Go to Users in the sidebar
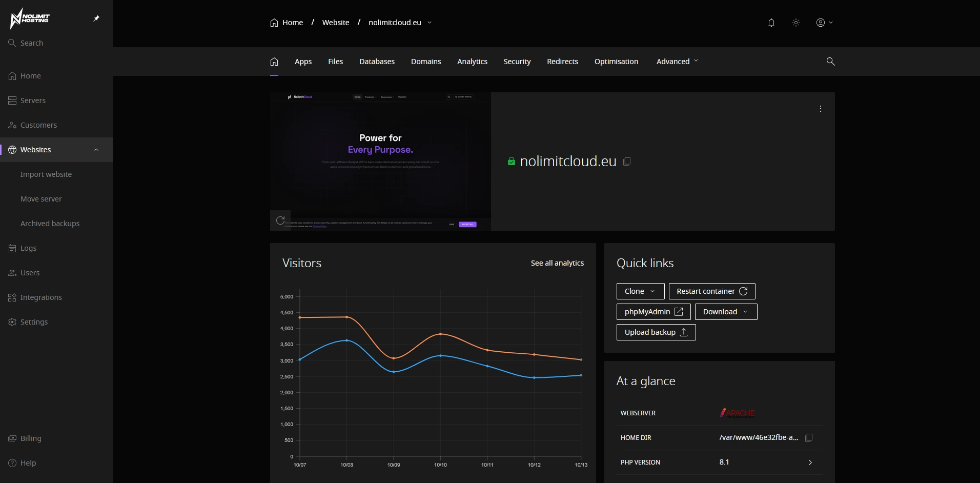 (56, 273)
